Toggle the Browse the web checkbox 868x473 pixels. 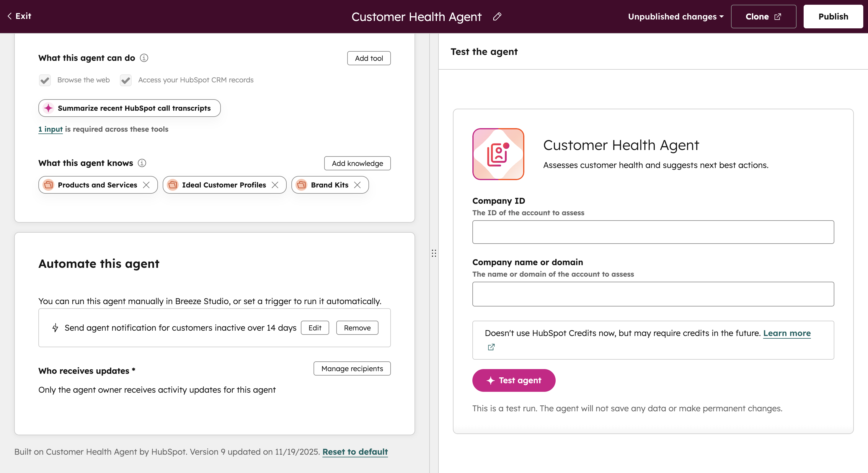[x=45, y=80]
